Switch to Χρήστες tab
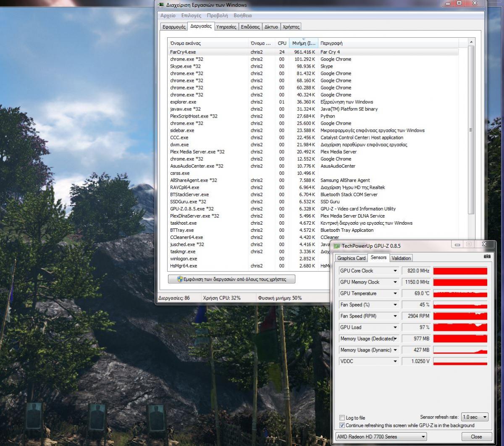 (x=291, y=27)
